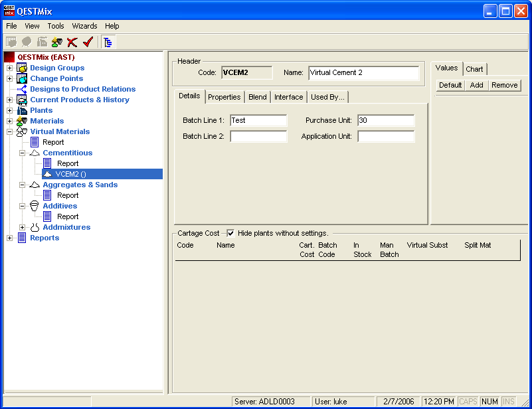Click the red checkmark toolbar icon

point(87,42)
